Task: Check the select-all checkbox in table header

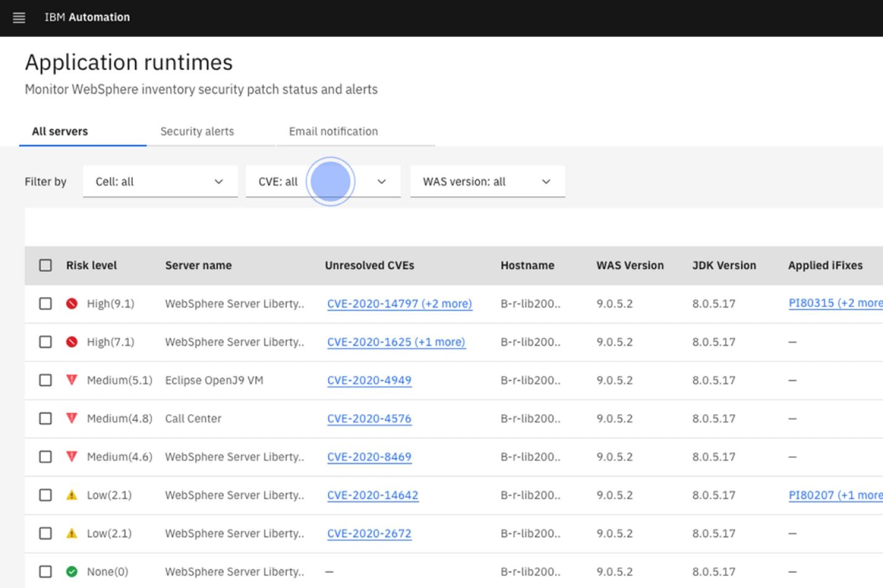Action: 46,264
